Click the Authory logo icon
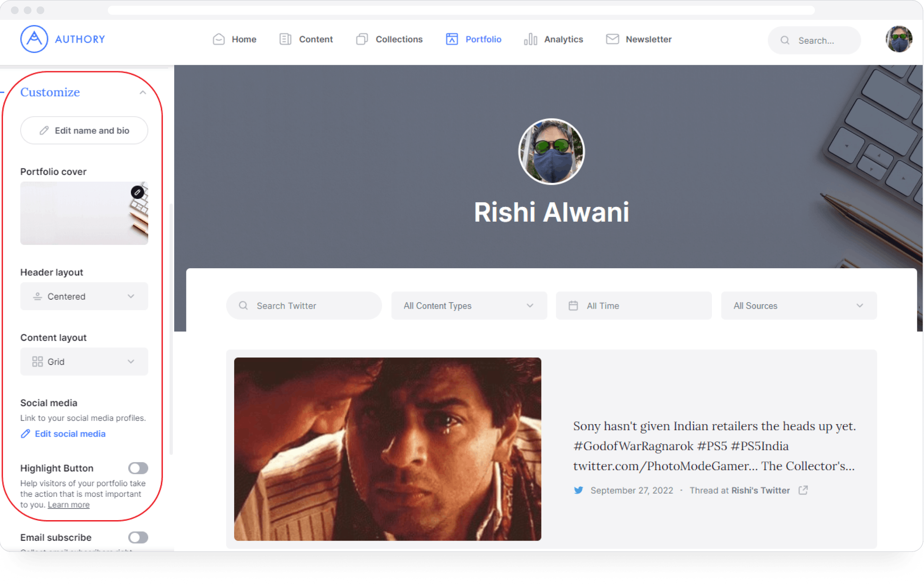 [x=34, y=39]
